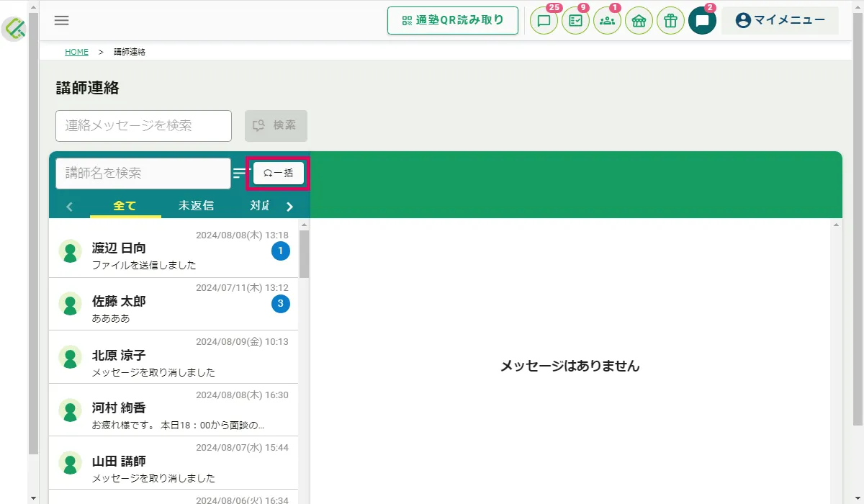Click the preview text ああああ

tap(111, 318)
